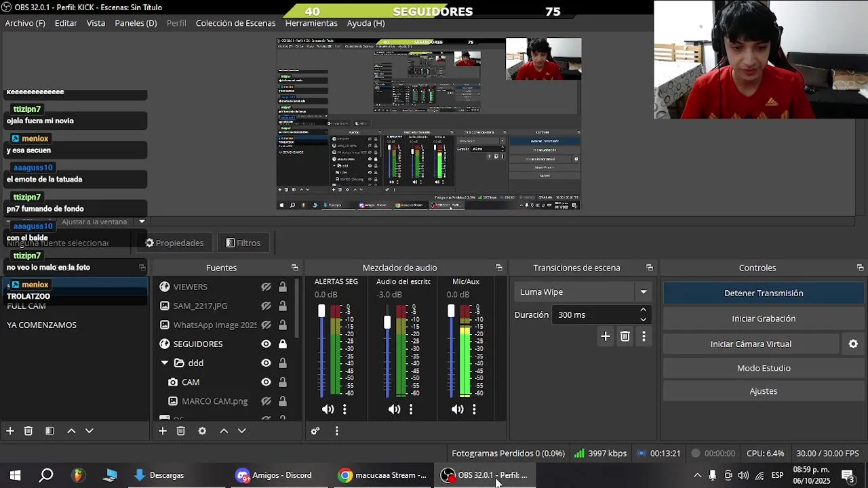Open virtual camera settings gear
Image resolution: width=868 pixels, height=488 pixels.
click(x=853, y=344)
